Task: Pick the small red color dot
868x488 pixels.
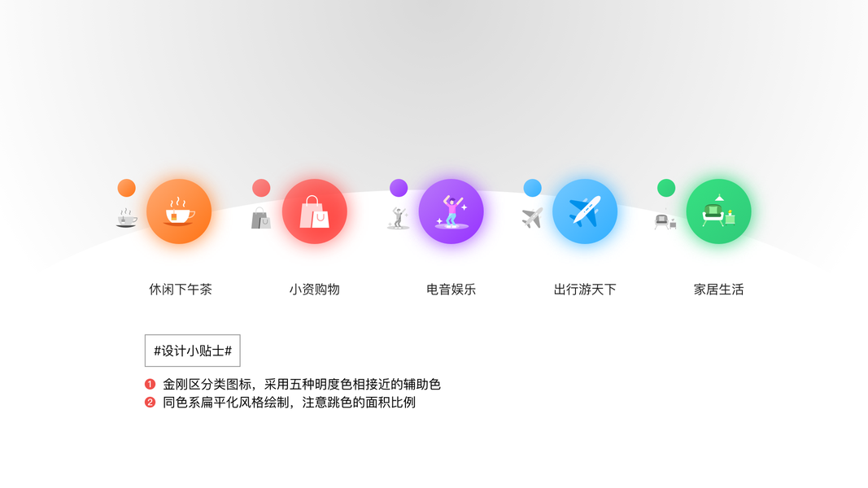Action: pyautogui.click(x=261, y=188)
